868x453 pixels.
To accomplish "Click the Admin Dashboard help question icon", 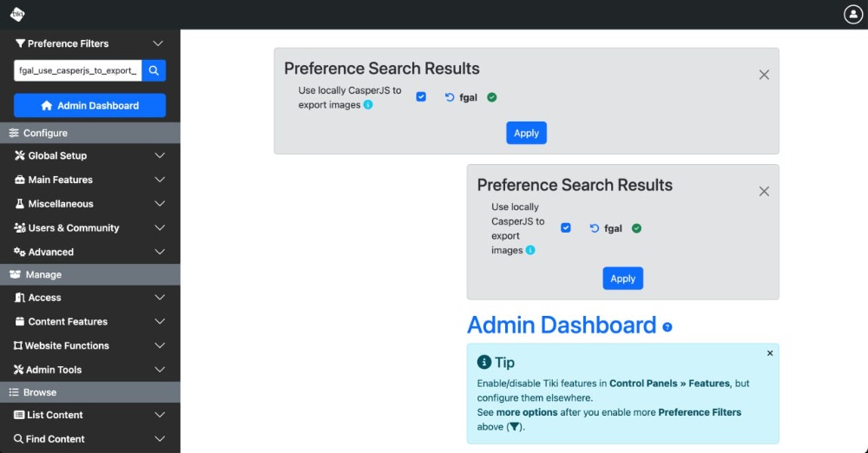I will [667, 327].
